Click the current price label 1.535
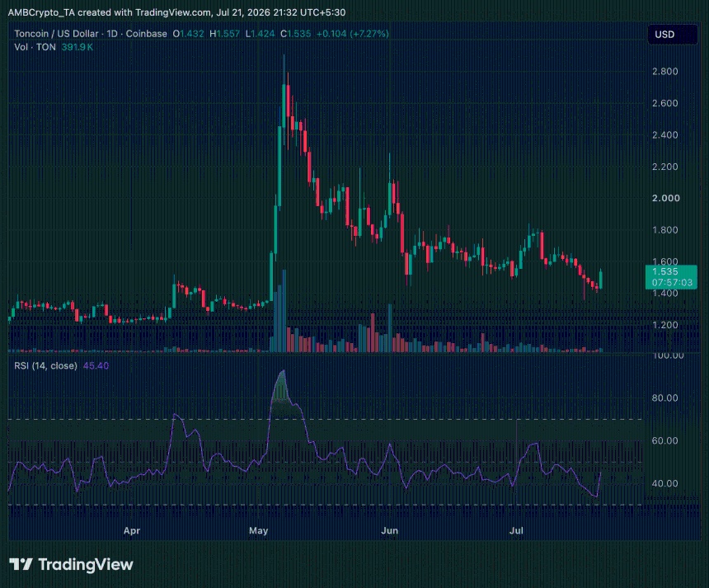The height and width of the screenshot is (588, 709). [664, 271]
